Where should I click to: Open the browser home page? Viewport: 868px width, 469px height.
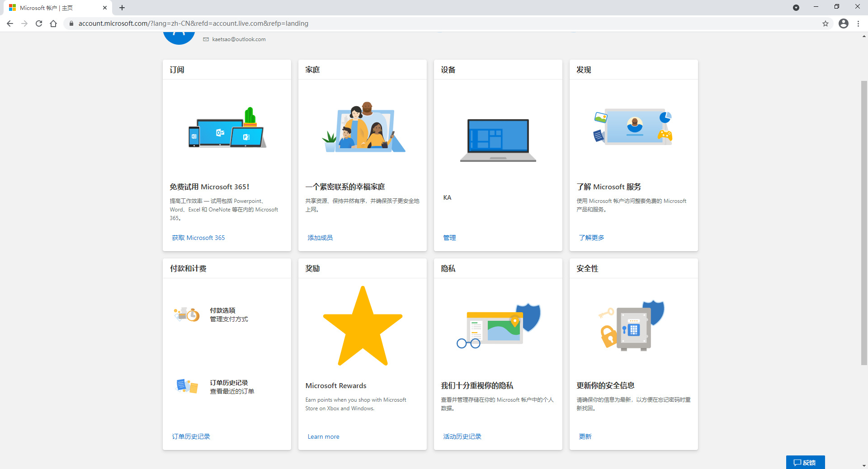53,23
